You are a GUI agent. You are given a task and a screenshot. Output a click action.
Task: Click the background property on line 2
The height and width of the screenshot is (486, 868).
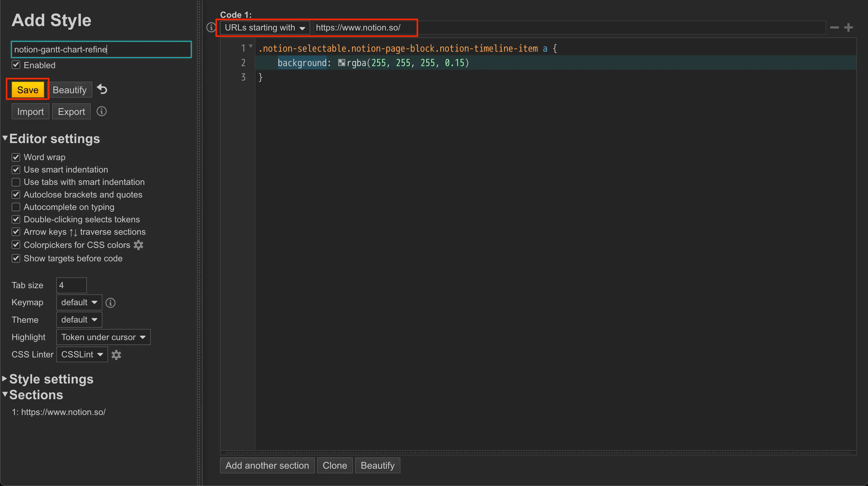(302, 63)
